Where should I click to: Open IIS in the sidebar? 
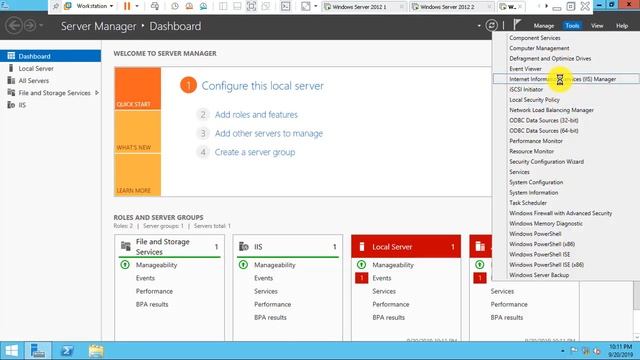22,105
